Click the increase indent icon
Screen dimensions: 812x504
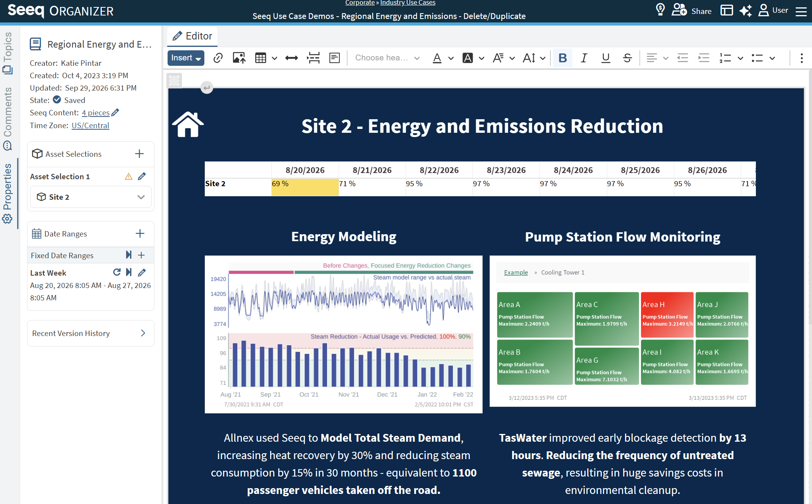point(704,58)
